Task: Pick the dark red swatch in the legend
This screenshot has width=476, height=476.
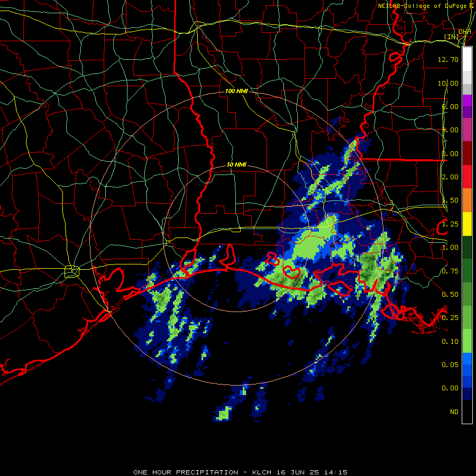Action: pyautogui.click(x=467, y=153)
